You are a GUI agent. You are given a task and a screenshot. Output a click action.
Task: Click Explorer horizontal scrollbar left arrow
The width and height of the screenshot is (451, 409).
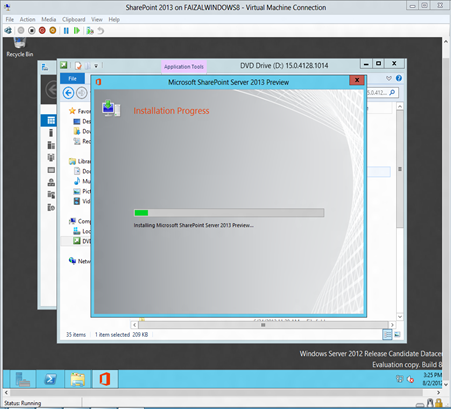(134, 325)
